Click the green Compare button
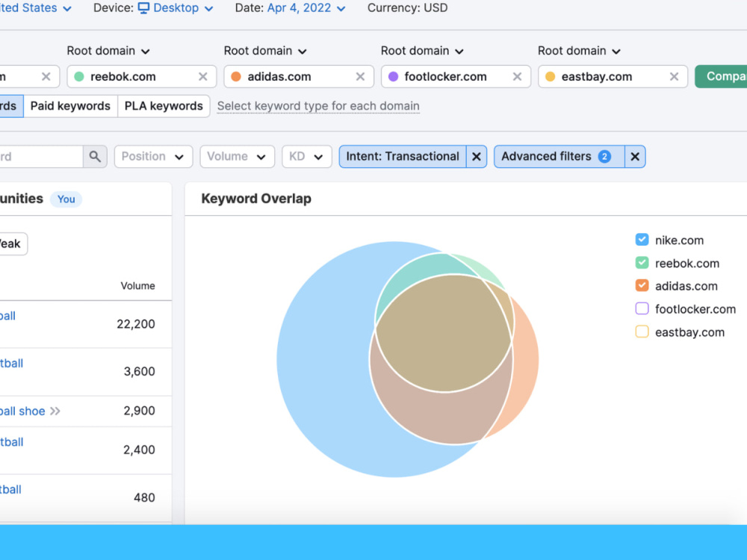 tap(721, 77)
